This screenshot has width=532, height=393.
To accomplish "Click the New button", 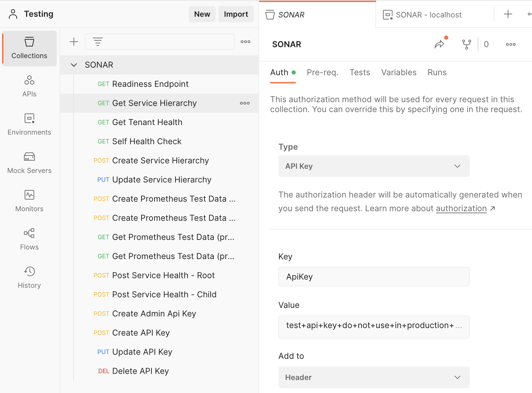I will coord(202,14).
